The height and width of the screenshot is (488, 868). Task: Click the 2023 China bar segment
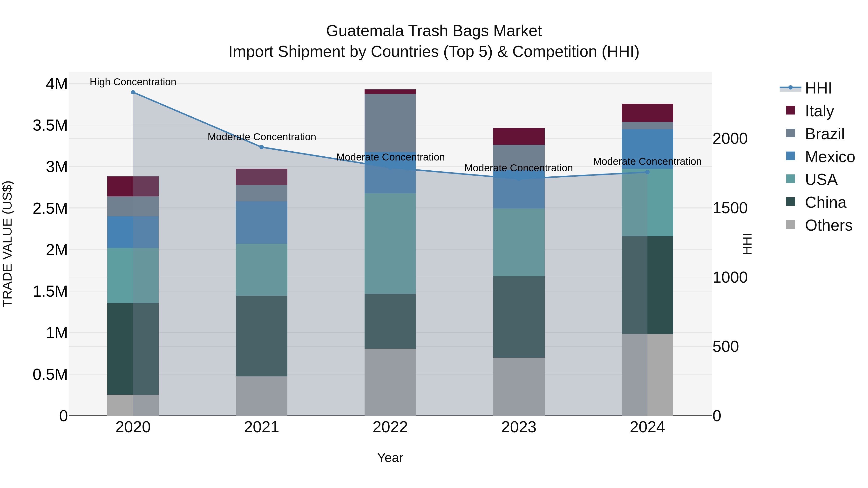point(519,317)
